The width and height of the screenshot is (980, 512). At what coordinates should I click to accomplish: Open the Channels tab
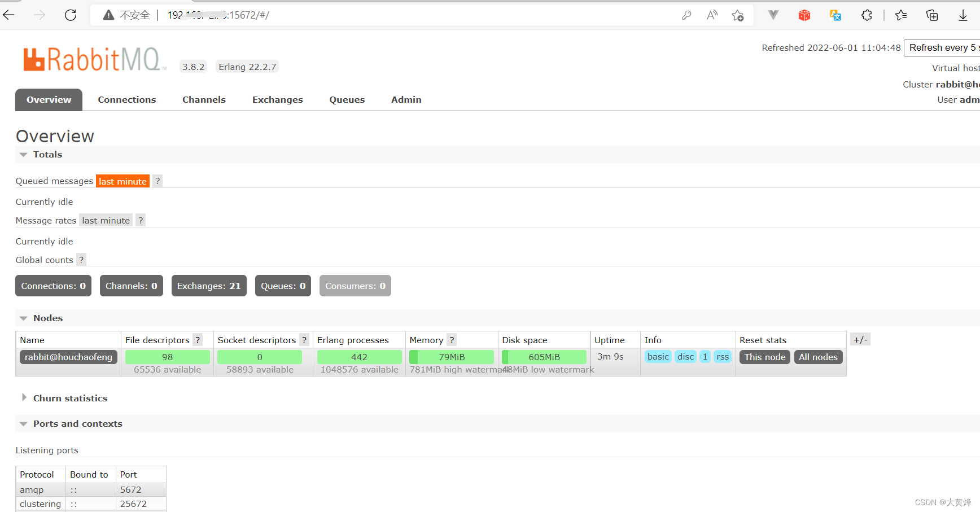pyautogui.click(x=204, y=100)
